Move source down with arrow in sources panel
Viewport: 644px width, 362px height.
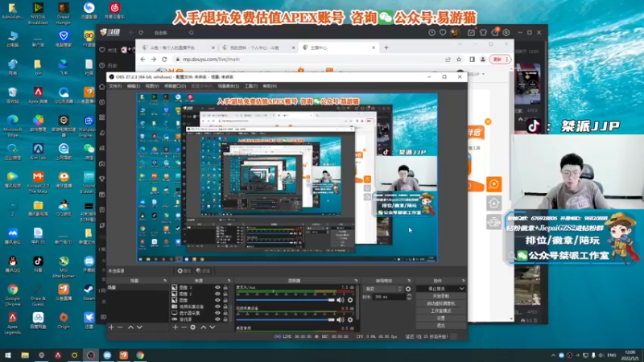(x=213, y=327)
